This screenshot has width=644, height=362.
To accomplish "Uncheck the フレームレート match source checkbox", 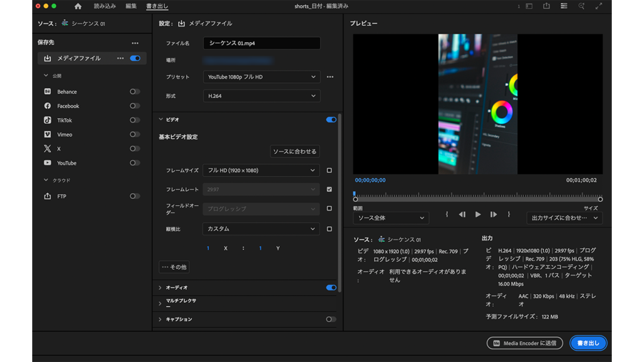I will (x=329, y=189).
